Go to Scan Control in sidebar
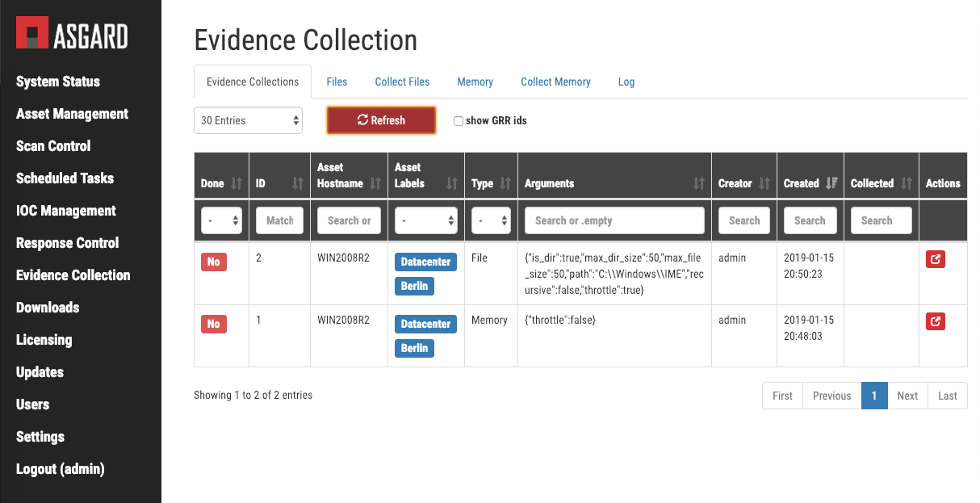This screenshot has height=503, width=980. tap(53, 146)
